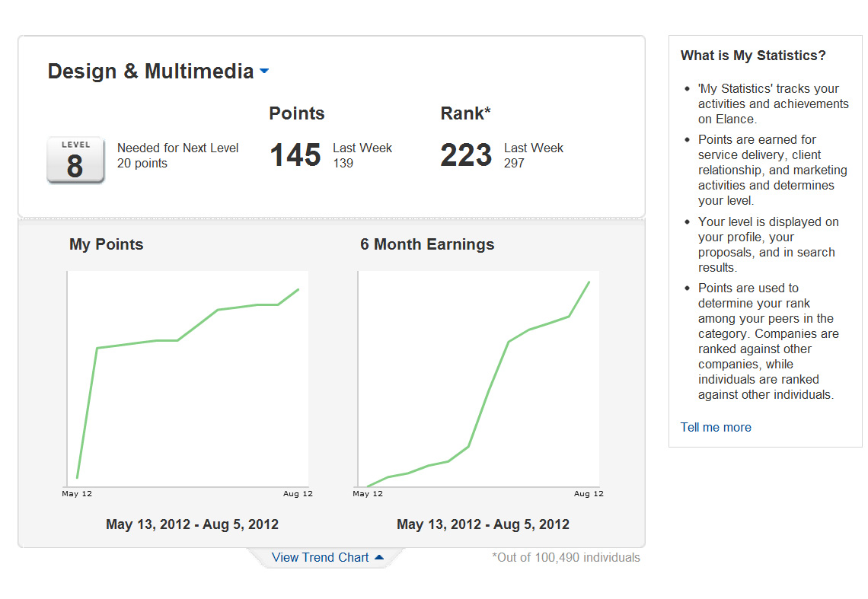Click Last Week 139 points value
The width and height of the screenshot is (868, 599).
[343, 163]
